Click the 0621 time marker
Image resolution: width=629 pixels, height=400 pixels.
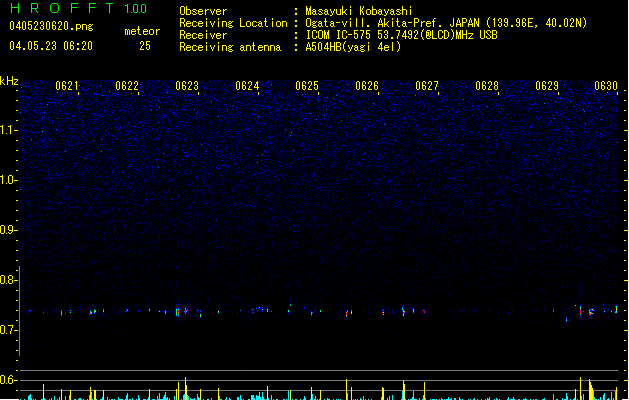point(67,86)
